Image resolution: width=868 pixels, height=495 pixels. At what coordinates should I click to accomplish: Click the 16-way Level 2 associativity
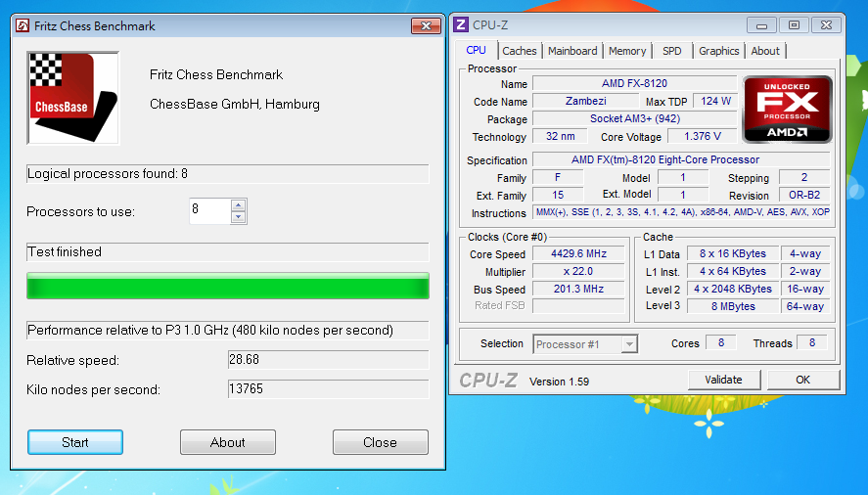tap(805, 289)
